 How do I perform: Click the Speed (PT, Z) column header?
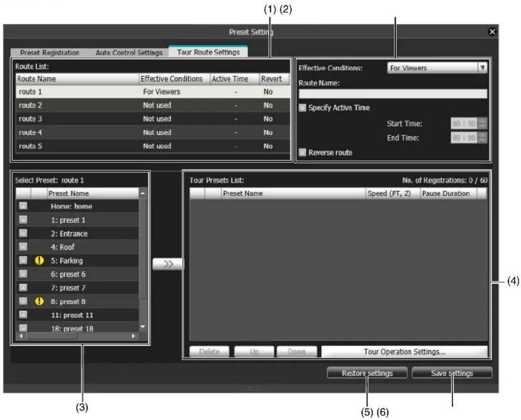393,193
